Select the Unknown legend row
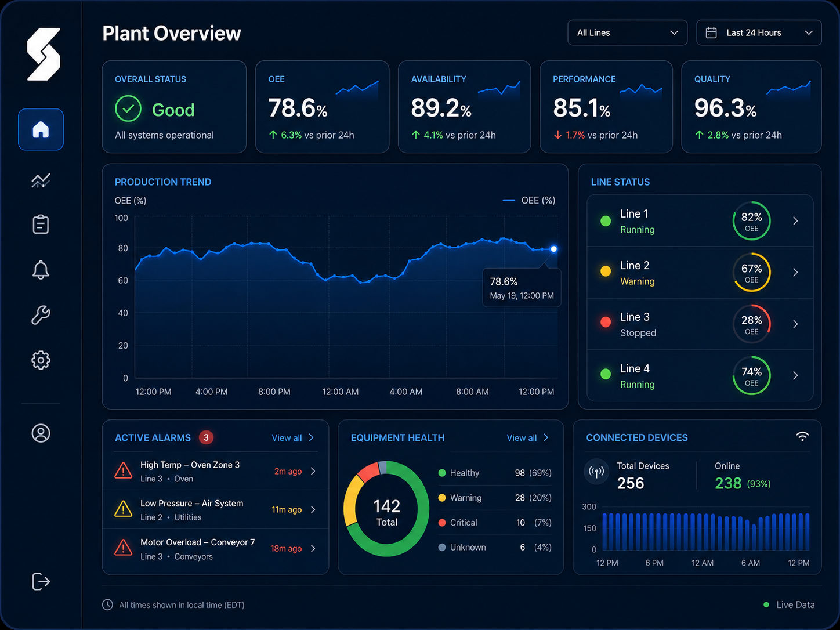This screenshot has height=630, width=840. (x=495, y=547)
